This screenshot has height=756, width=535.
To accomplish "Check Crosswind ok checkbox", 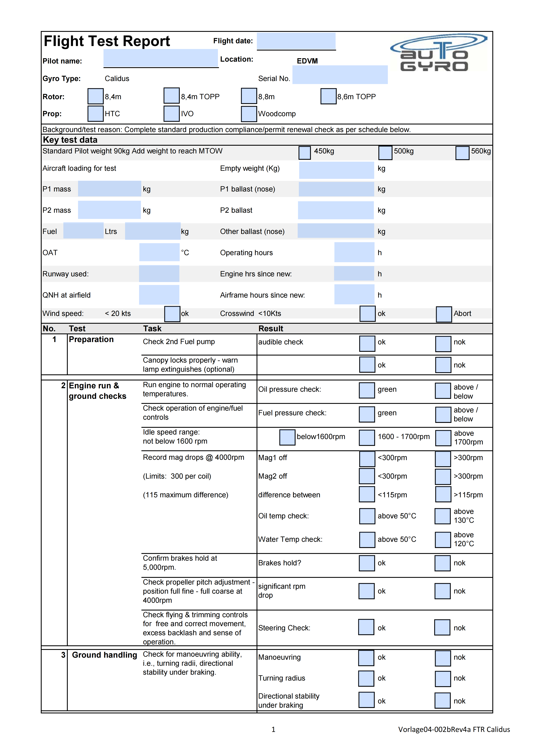I will (x=368, y=313).
